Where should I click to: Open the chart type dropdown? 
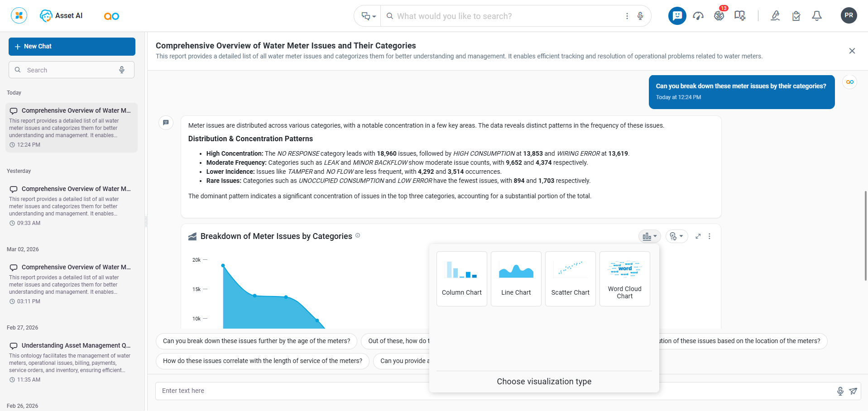649,236
